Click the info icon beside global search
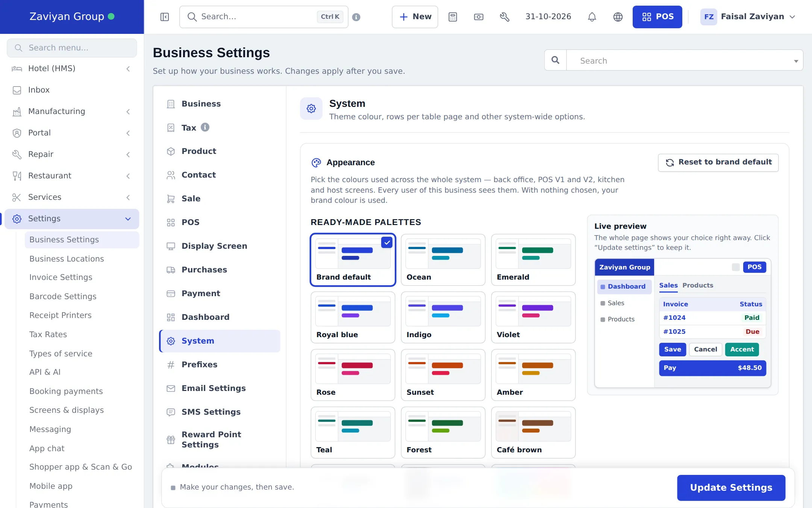 click(356, 17)
